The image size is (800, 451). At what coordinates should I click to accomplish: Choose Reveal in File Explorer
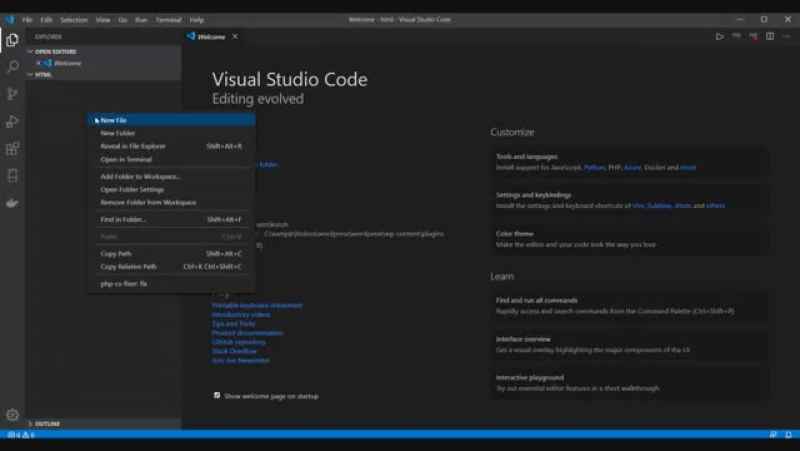[x=171, y=146]
